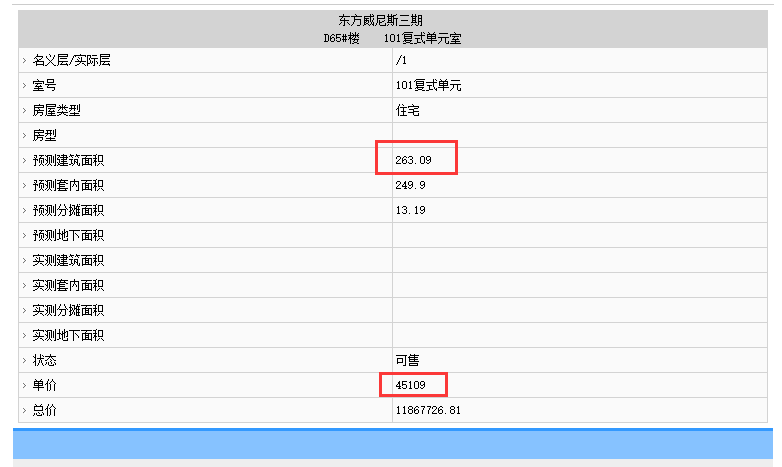Click the arrow bullet beside 总价

click(24, 410)
